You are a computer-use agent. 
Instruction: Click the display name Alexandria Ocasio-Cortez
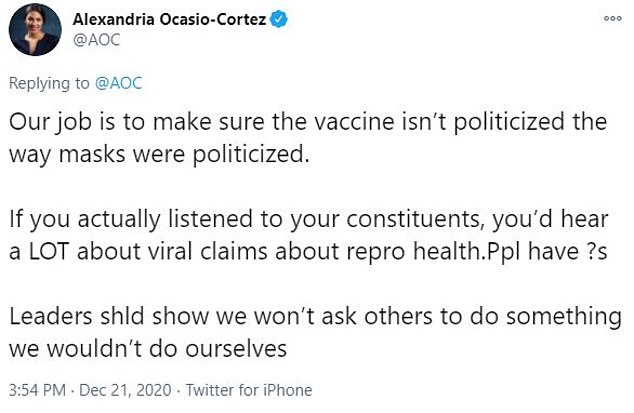pos(169,19)
